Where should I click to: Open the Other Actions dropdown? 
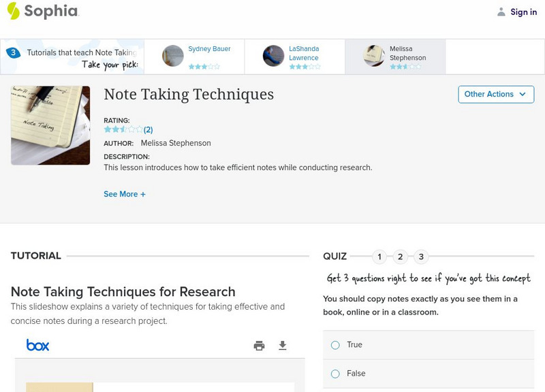(x=495, y=95)
